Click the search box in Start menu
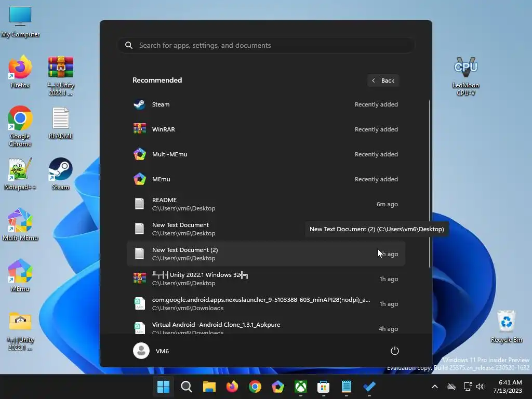 [265, 45]
